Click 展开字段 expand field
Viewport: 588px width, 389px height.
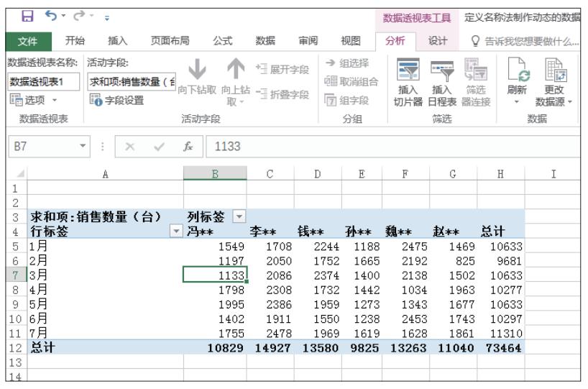click(282, 70)
